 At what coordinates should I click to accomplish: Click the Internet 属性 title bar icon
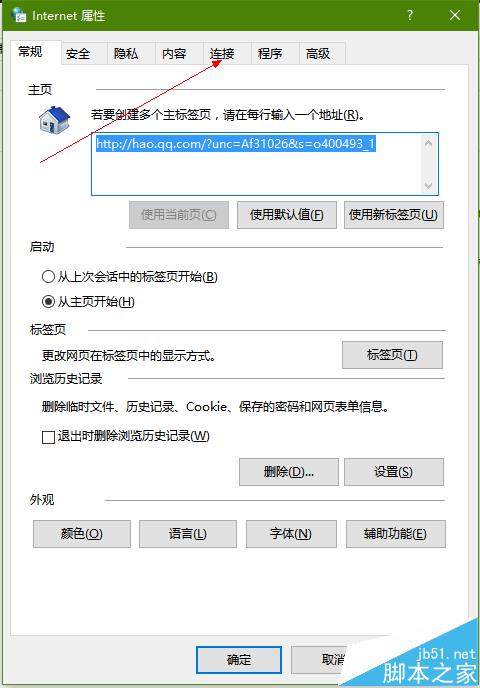coord(19,15)
